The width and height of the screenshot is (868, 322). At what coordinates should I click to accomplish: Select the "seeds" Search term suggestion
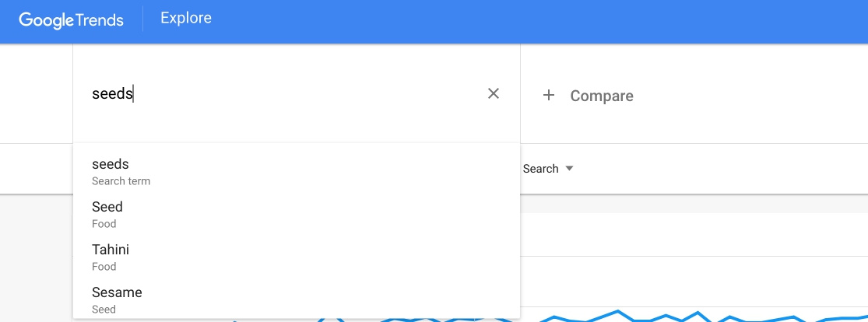(x=296, y=172)
